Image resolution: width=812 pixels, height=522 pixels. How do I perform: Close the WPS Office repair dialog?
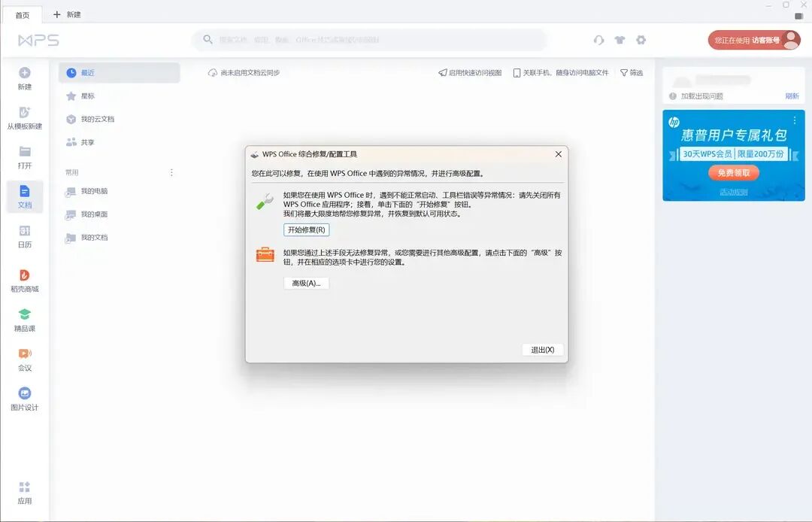tap(558, 154)
